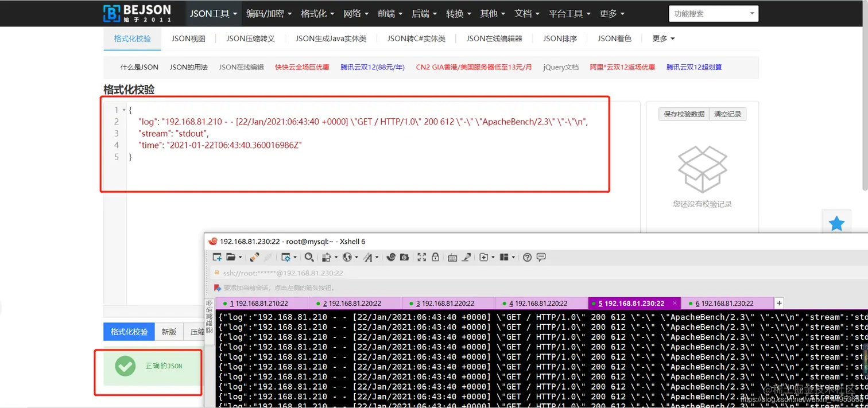Click the reconnect plug icon in Xshell
The height and width of the screenshot is (408, 868).
tap(254, 257)
